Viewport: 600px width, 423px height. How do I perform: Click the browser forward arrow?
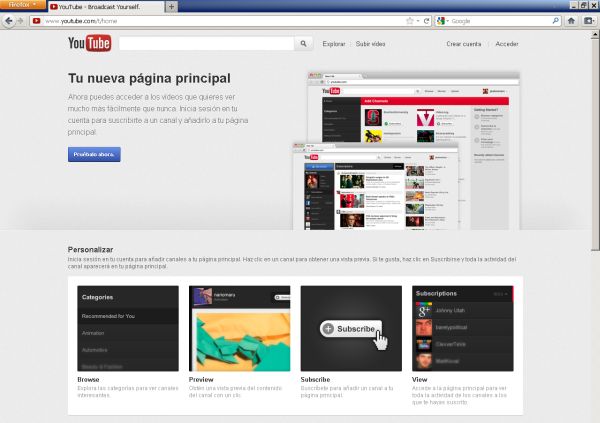(x=21, y=21)
